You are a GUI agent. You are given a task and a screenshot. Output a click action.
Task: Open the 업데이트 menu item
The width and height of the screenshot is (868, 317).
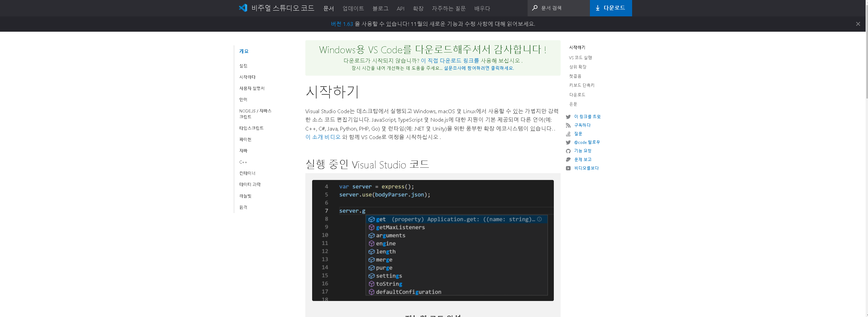point(353,8)
